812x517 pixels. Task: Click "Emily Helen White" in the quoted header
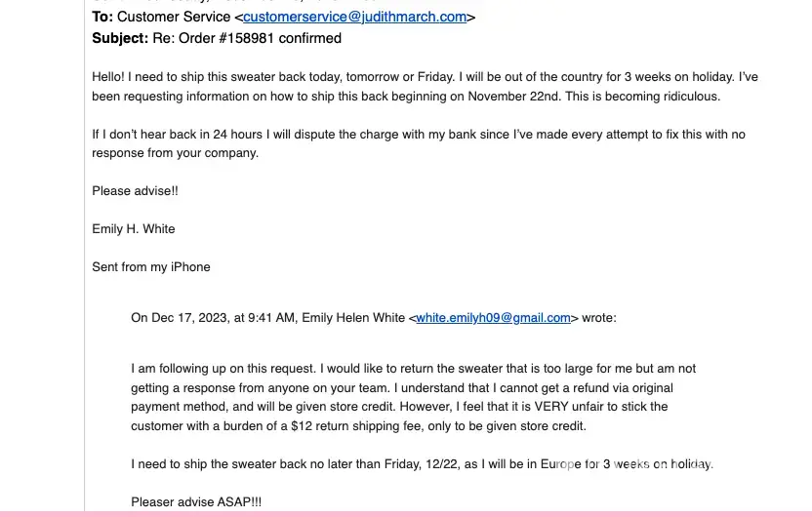(x=353, y=317)
